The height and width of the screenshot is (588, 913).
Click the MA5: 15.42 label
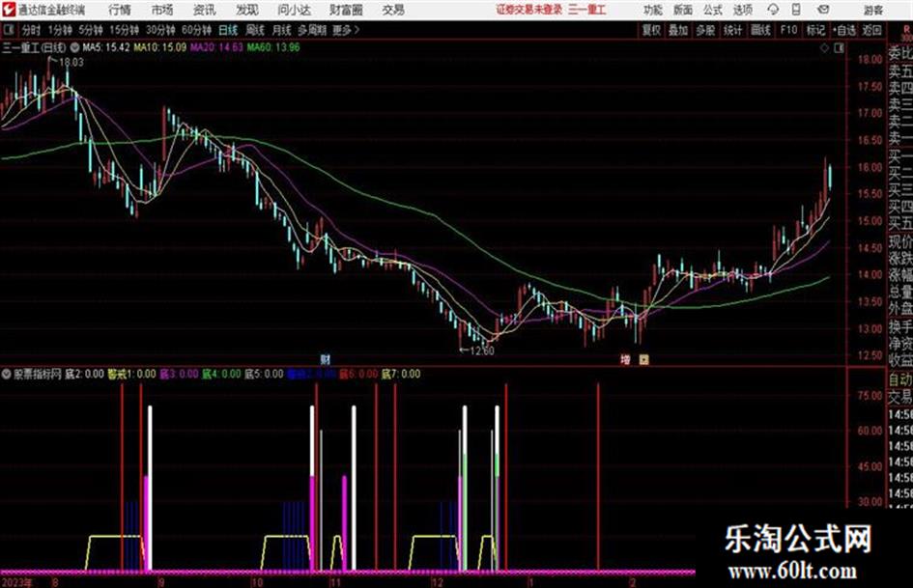coord(106,47)
